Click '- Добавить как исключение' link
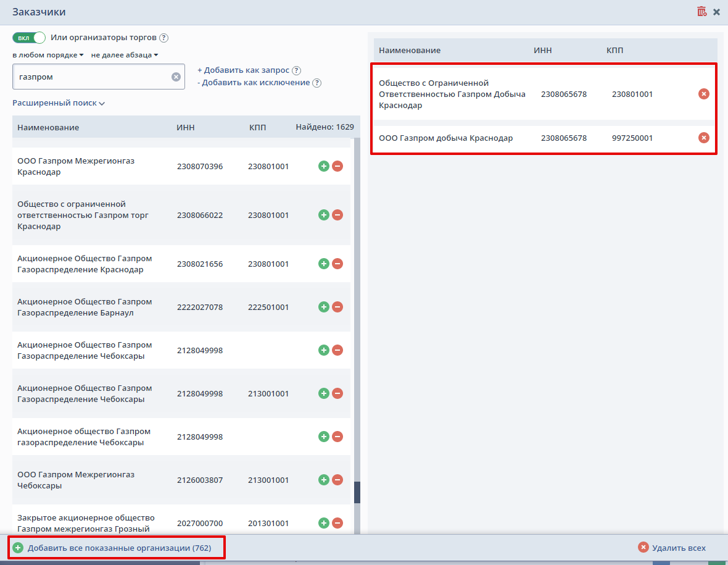728x565 pixels. (x=254, y=82)
